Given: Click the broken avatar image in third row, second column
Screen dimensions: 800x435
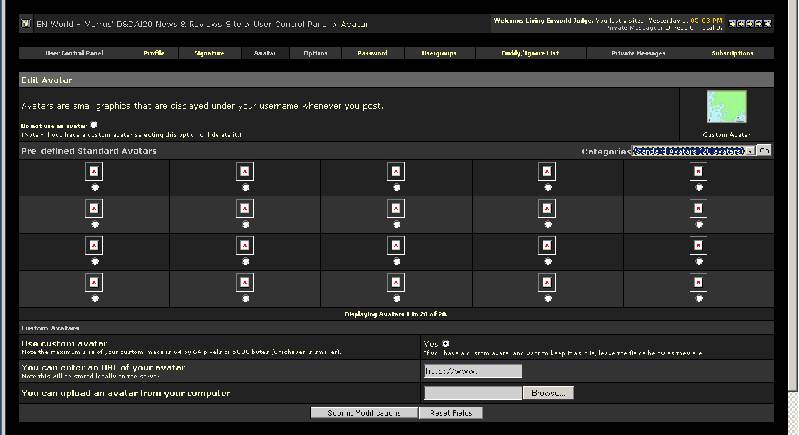Looking at the screenshot, I should point(245,246).
